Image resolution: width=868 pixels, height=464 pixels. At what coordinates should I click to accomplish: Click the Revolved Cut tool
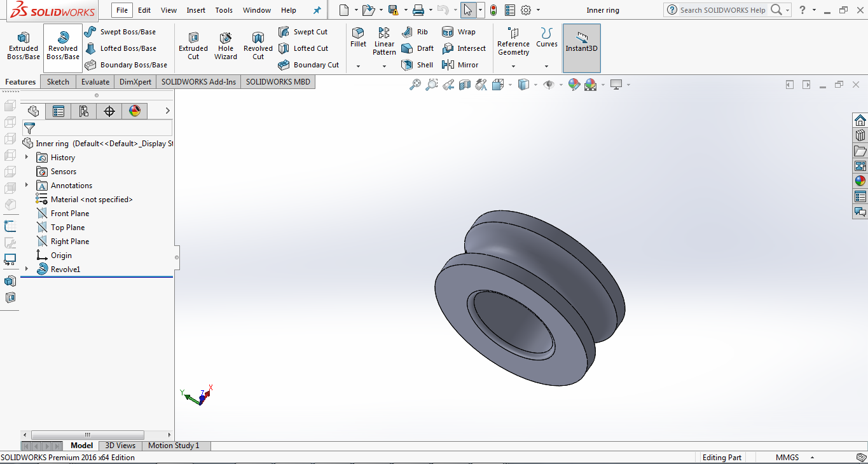click(258, 44)
